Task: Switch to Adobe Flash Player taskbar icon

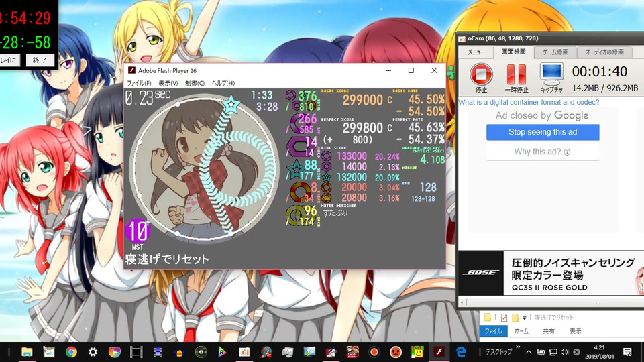Action: [439, 352]
